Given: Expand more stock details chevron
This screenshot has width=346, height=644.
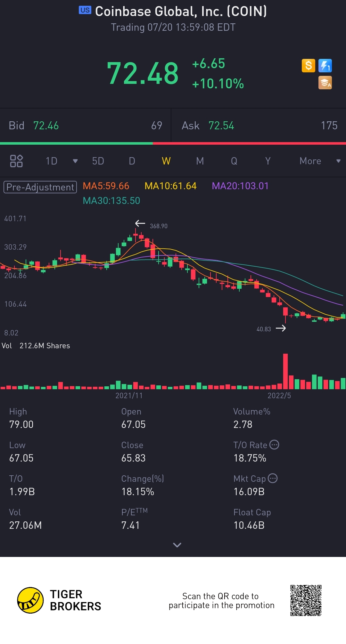Looking at the screenshot, I should (x=177, y=545).
